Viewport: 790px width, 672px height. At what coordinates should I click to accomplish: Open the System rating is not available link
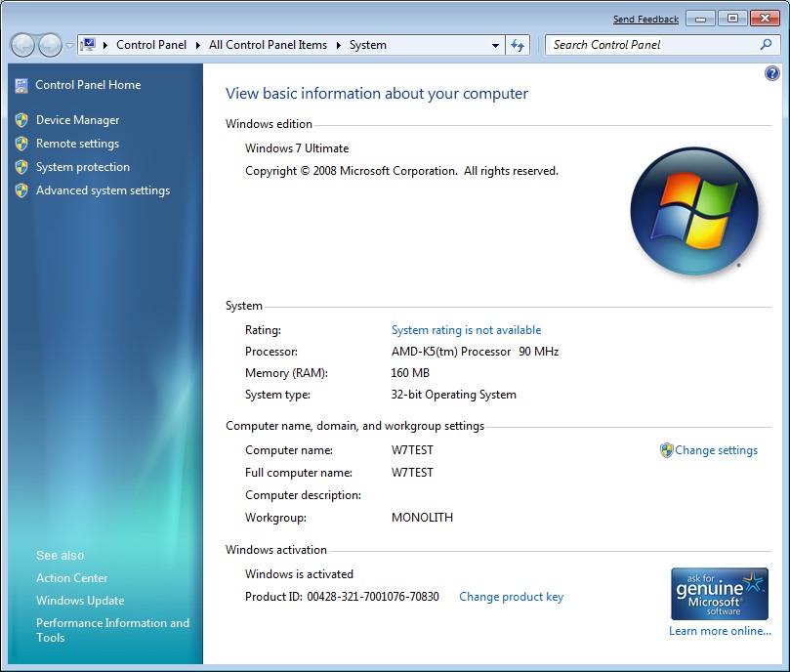coord(466,330)
